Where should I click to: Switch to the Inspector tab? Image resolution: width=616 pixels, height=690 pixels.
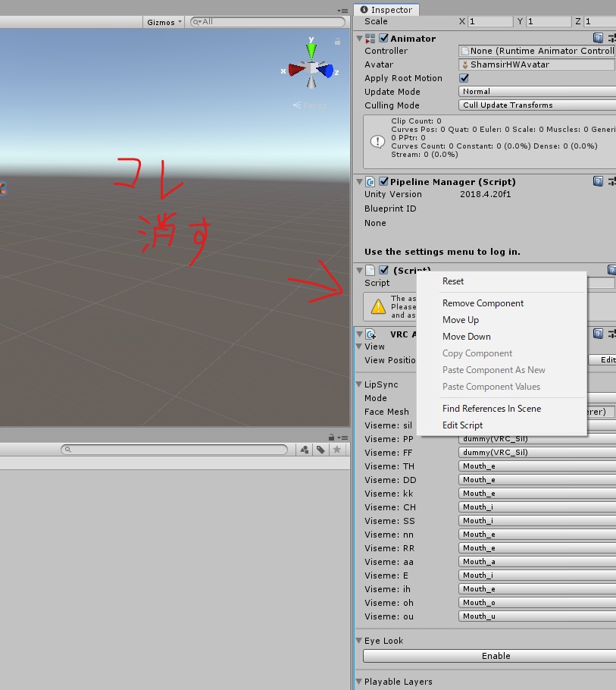[x=386, y=10]
